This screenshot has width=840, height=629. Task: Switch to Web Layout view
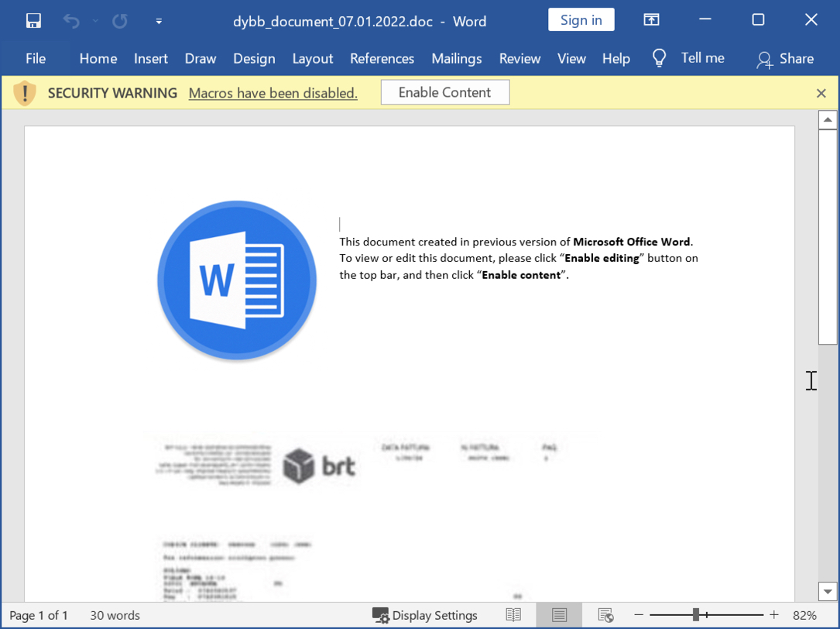(605, 615)
